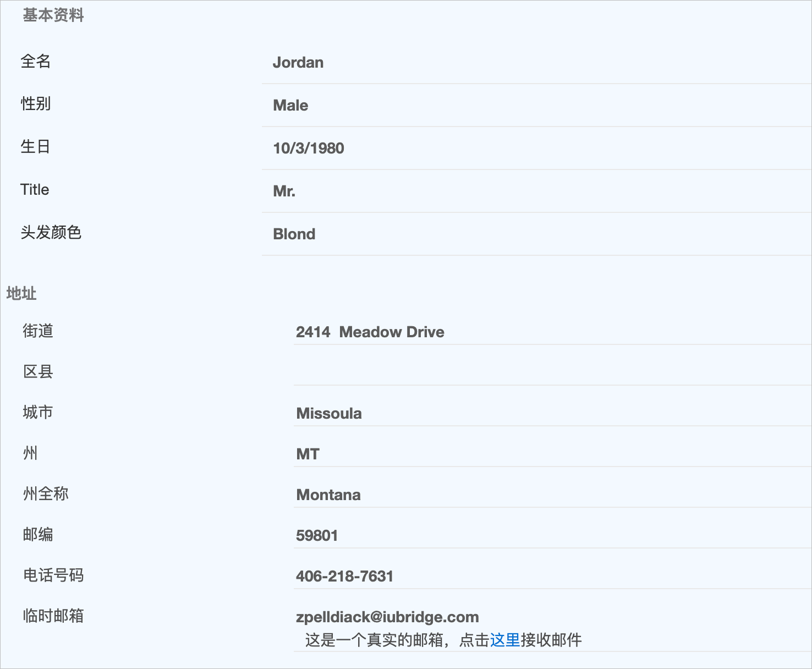Image resolution: width=812 pixels, height=669 pixels.
Task: Click the 基本资料 section heading
Action: (53, 15)
